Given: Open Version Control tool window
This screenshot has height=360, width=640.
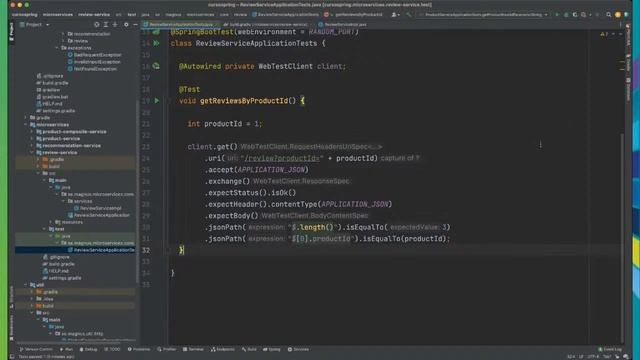Looking at the screenshot, I should pyautogui.click(x=36, y=349).
